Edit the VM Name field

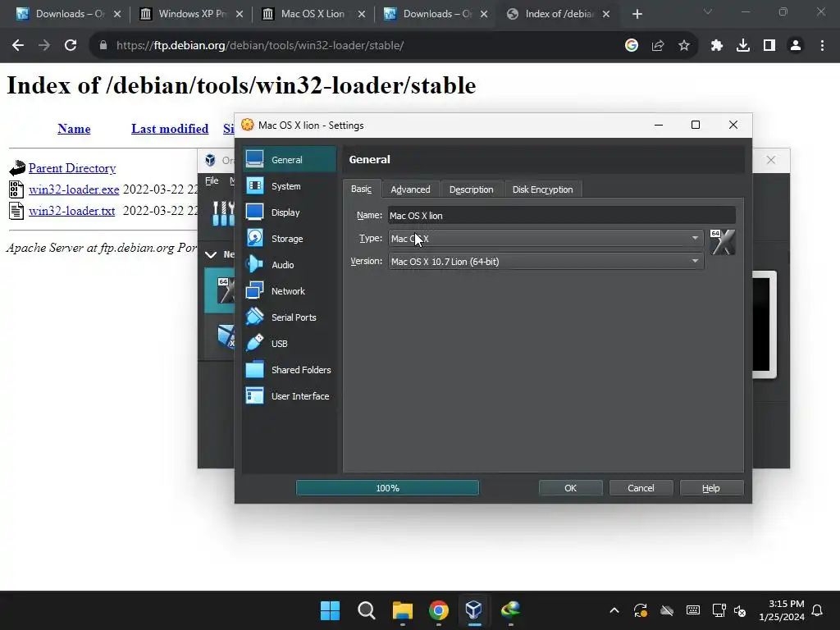[x=561, y=216]
